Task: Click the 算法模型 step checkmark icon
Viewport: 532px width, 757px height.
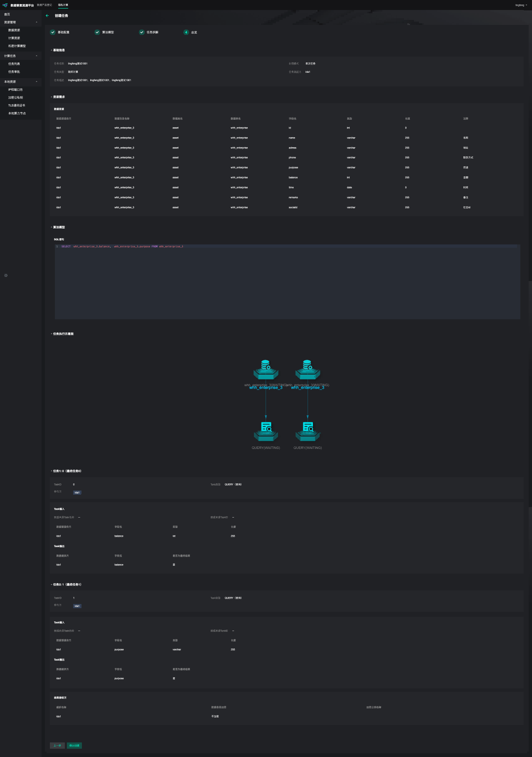Action: (97, 32)
